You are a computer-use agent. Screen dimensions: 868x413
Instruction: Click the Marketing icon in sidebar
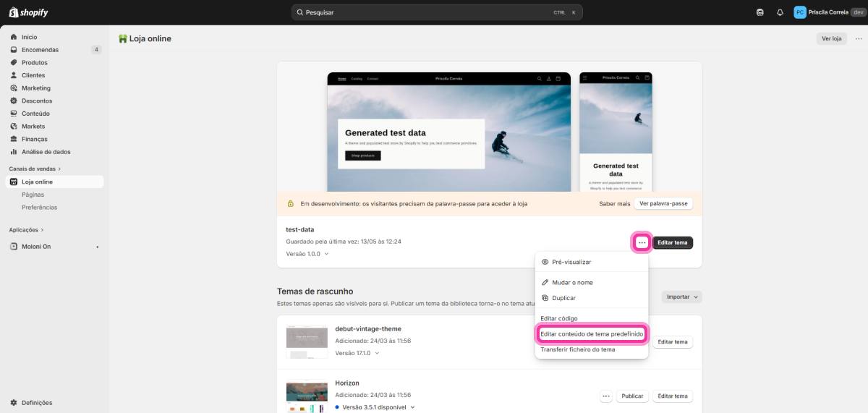14,88
